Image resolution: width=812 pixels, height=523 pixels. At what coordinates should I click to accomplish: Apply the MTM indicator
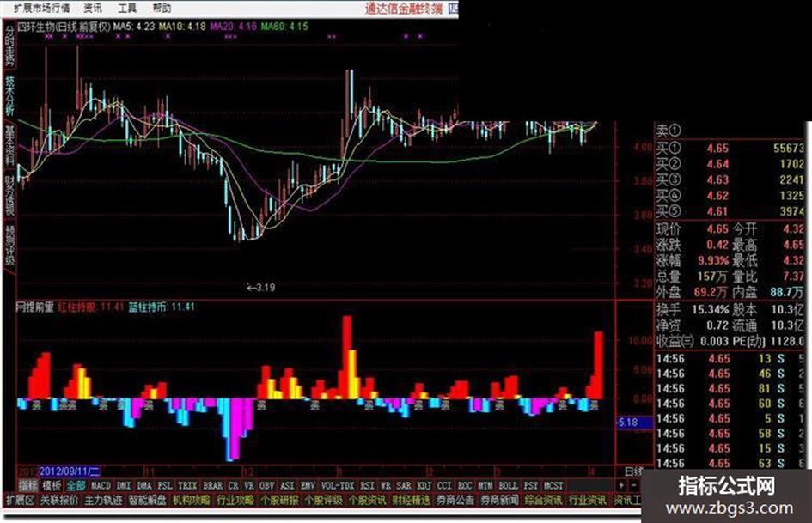(485, 486)
